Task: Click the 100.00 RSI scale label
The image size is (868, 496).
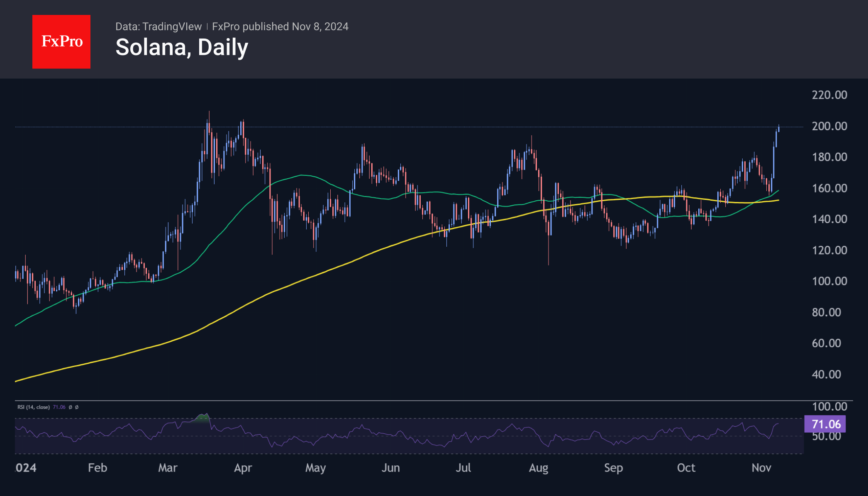Action: [829, 406]
